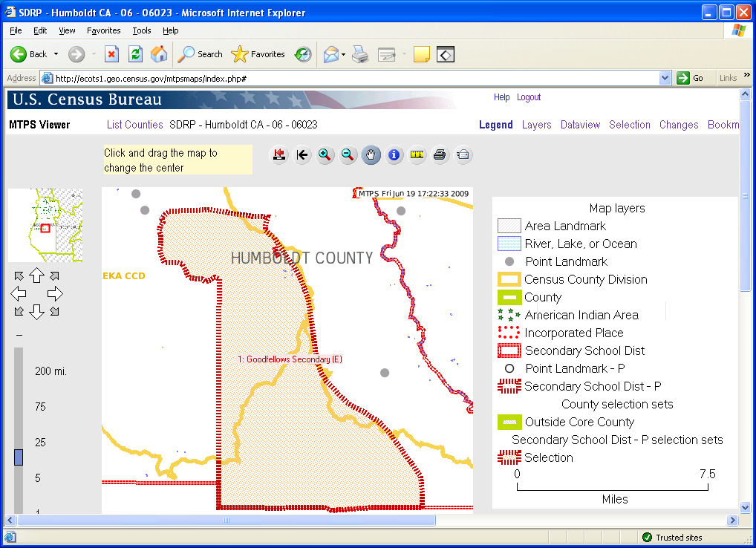Image resolution: width=756 pixels, height=548 pixels.
Task: Click the List Counties link
Action: [135, 125]
